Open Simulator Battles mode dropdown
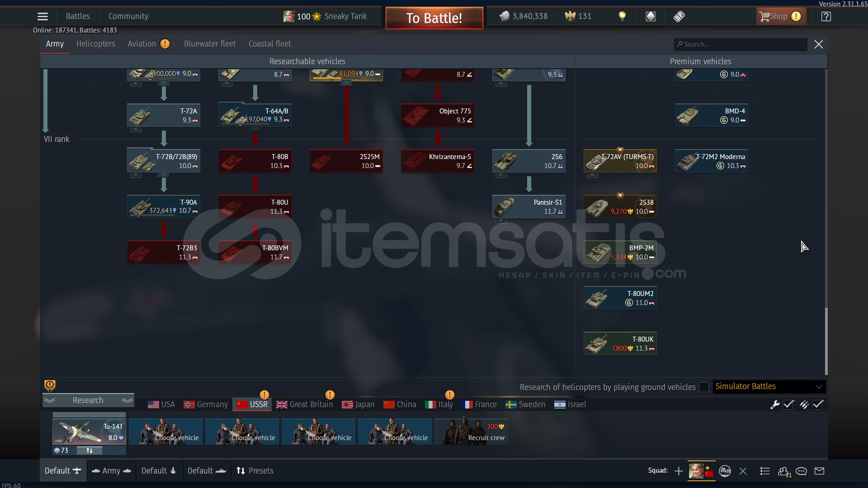This screenshot has height=488, width=868. coord(769,387)
